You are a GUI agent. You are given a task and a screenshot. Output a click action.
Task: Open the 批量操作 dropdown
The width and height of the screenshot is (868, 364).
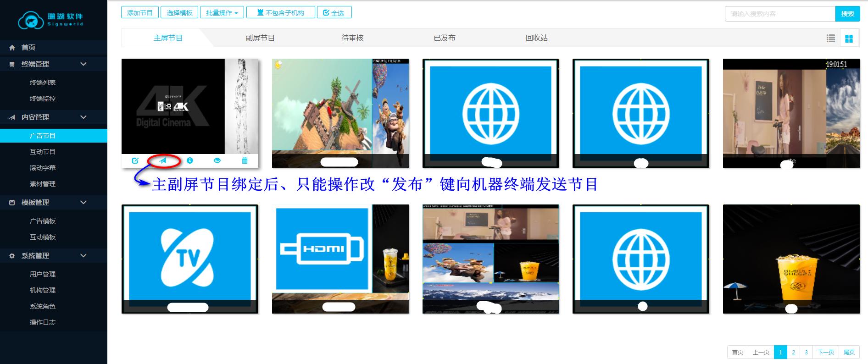point(222,12)
